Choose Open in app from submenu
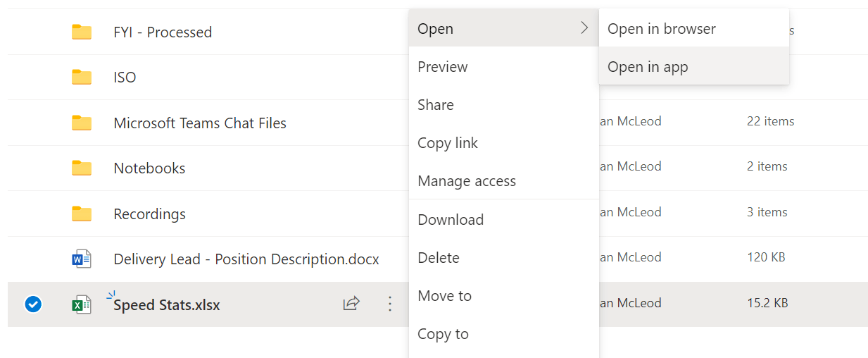The image size is (868, 358). (x=648, y=67)
